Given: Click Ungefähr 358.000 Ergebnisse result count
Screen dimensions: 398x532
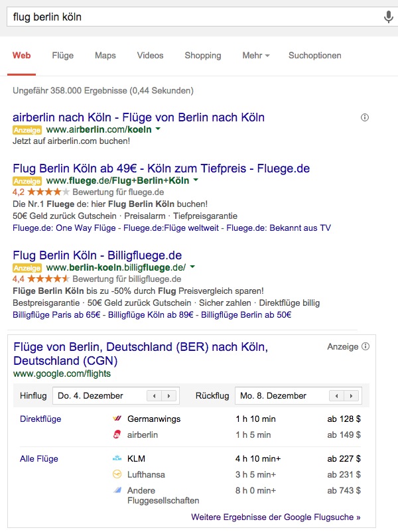Looking at the screenshot, I should click(x=103, y=91).
